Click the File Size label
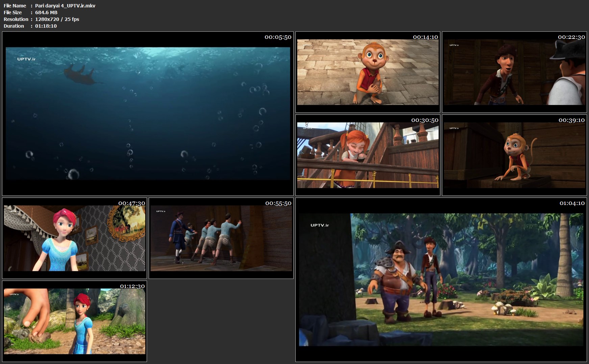This screenshot has width=589, height=364. pos(13,12)
